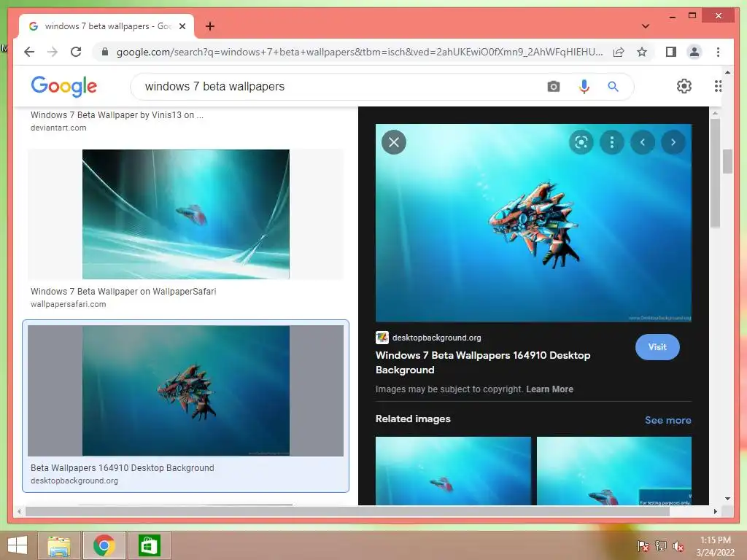Open the Google apps grid
Screen dimensions: 747x560
pos(718,86)
